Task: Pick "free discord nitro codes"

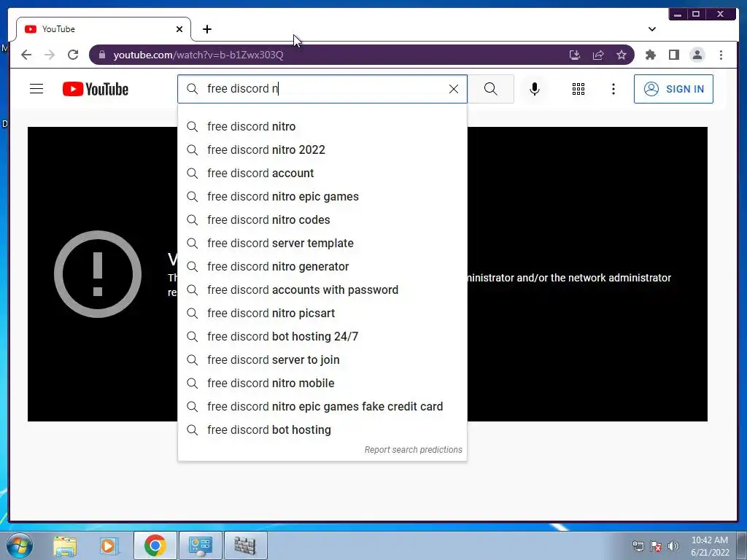Action: tap(322, 220)
